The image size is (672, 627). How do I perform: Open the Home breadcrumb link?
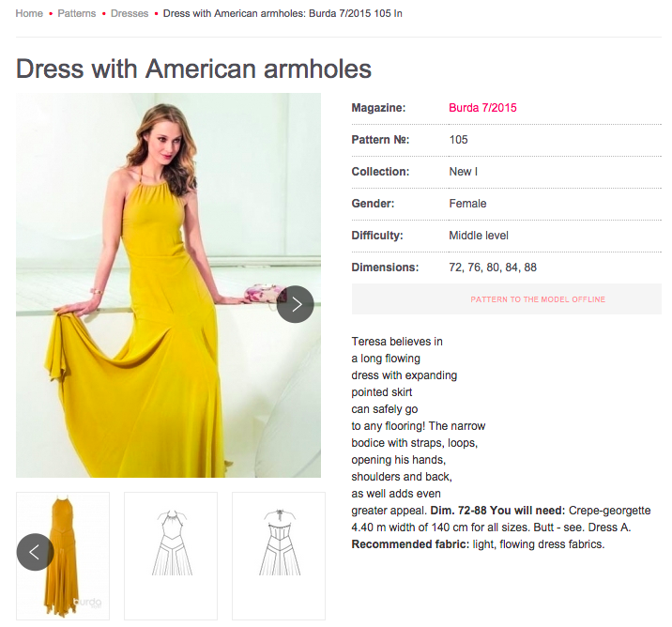(x=29, y=14)
